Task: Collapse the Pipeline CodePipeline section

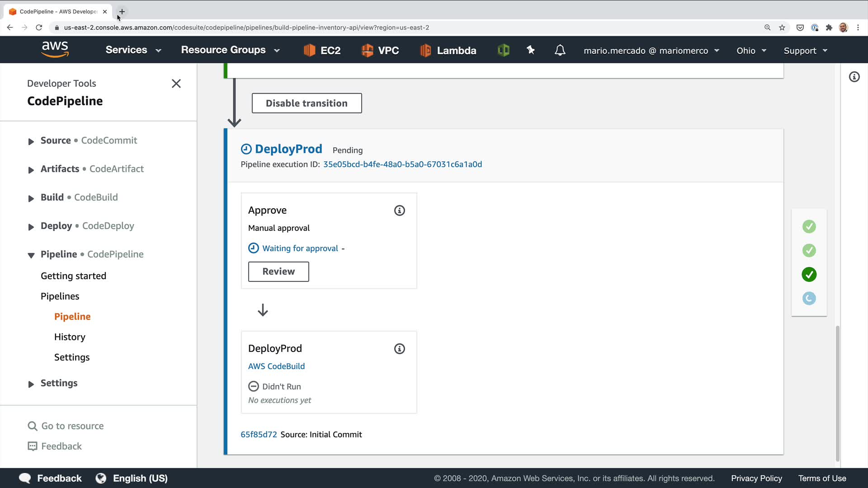Action: pyautogui.click(x=31, y=255)
